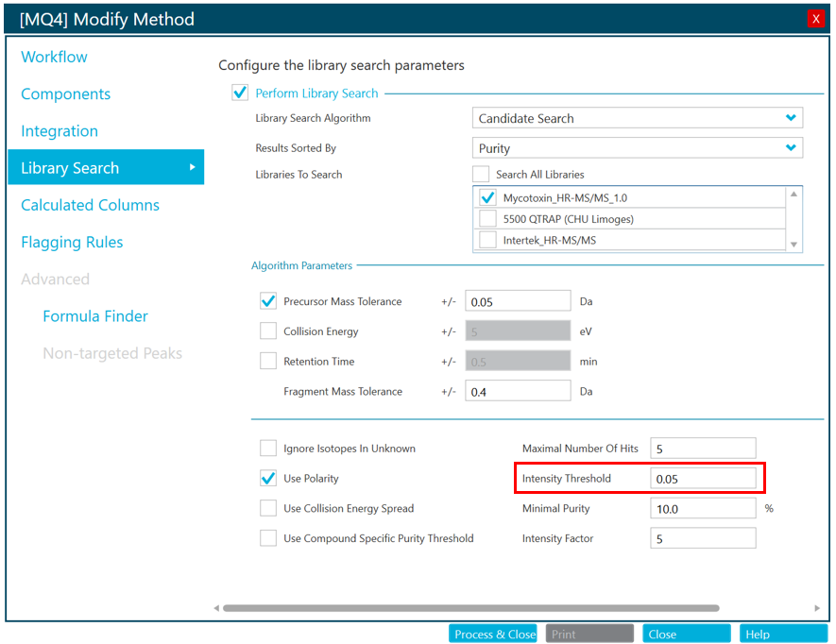Click the Intensity Threshold input field
Viewport: 836px width, 644px height.
pos(703,479)
